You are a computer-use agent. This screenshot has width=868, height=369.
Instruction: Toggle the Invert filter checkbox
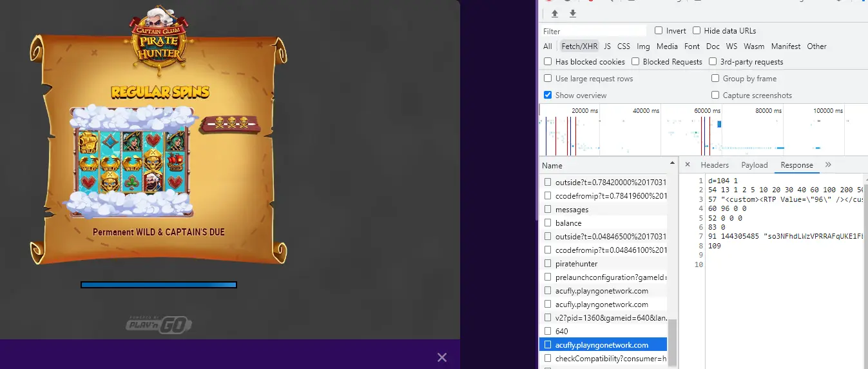click(x=659, y=30)
